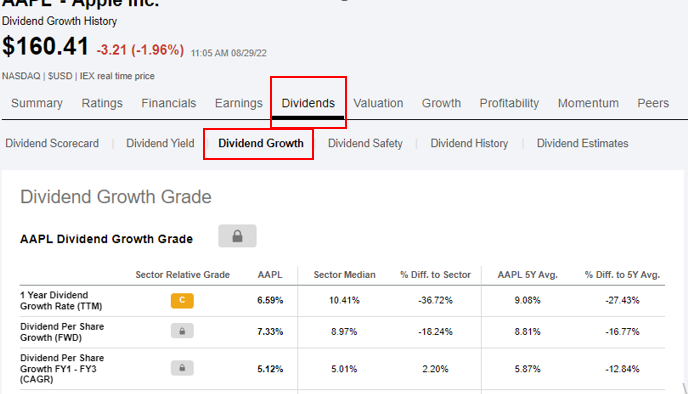Image resolution: width=688 pixels, height=394 pixels.
Task: Click lock icon in FY1 - FY3 (CAGR) row
Action: [182, 368]
